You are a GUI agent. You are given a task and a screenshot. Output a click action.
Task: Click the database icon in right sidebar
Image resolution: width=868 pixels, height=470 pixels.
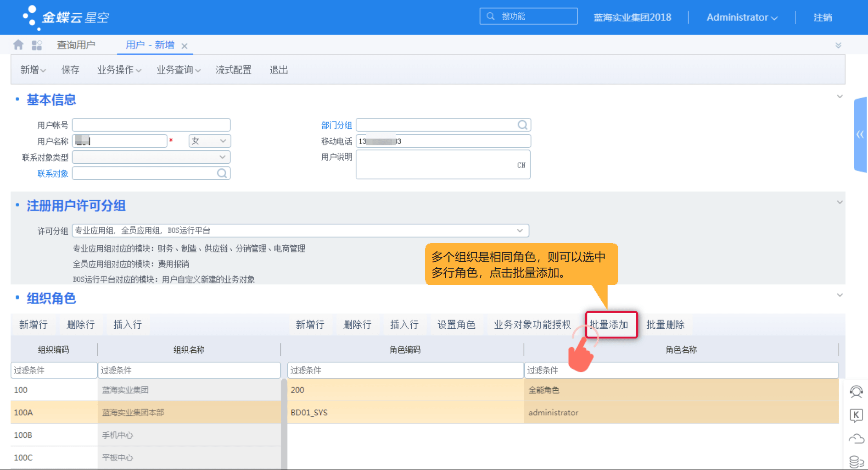pyautogui.click(x=857, y=461)
